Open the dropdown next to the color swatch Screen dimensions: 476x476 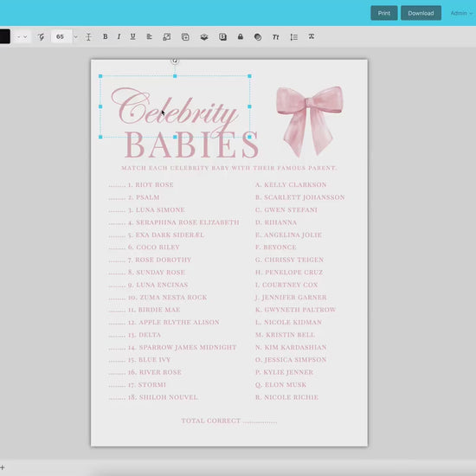(23, 37)
